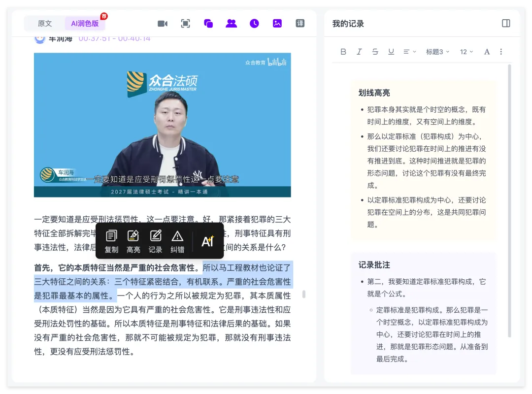This screenshot has height=394, width=532.
Task: Click the video camera icon
Action: tap(163, 24)
